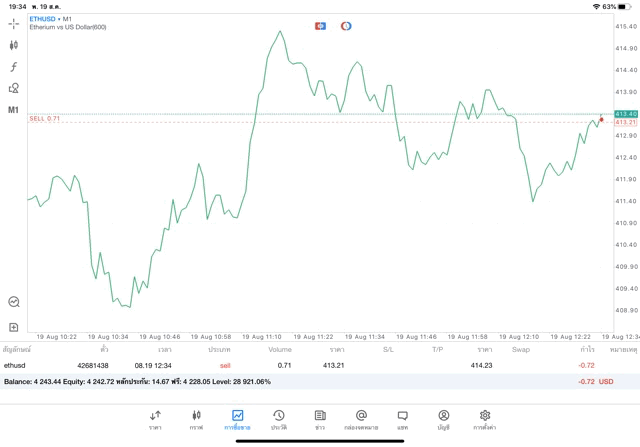Open the chart type candlestick icon
Image resolution: width=640 pixels, height=447 pixels.
14,45
